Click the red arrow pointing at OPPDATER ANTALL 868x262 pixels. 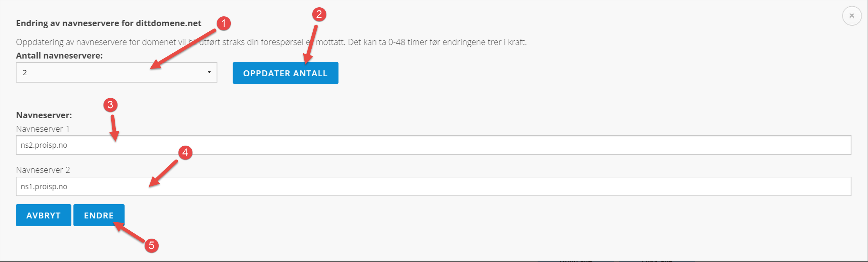coord(310,45)
